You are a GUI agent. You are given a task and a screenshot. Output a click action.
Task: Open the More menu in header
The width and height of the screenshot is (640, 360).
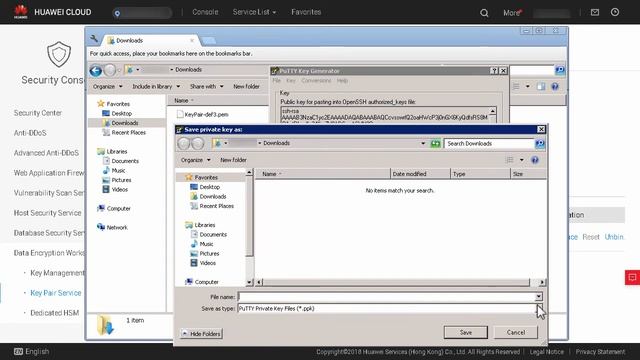512,13
